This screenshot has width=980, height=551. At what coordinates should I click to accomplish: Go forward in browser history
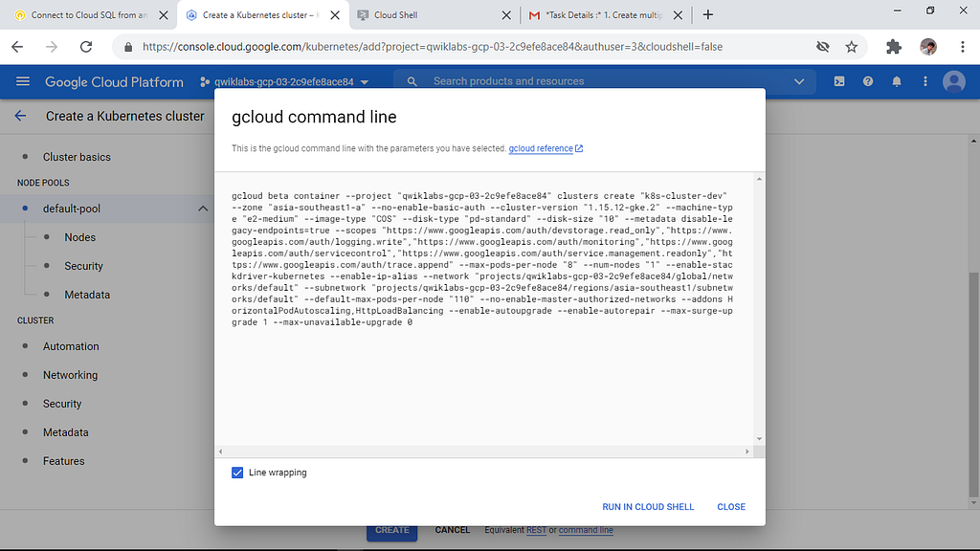pos(52,47)
